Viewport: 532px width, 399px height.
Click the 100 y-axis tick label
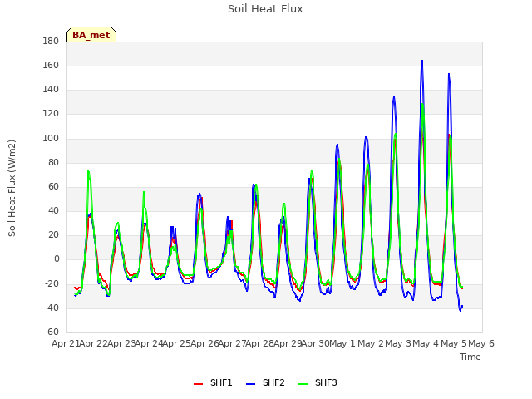coord(51,139)
